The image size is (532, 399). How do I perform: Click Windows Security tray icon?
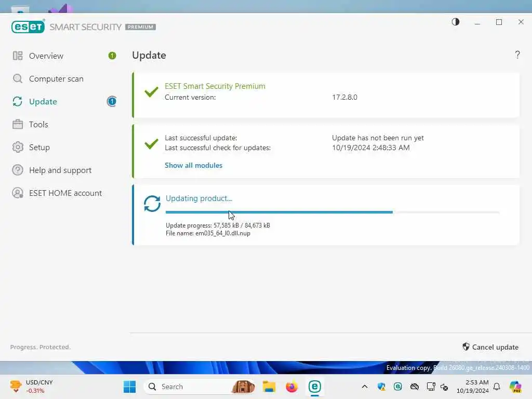[x=381, y=387]
